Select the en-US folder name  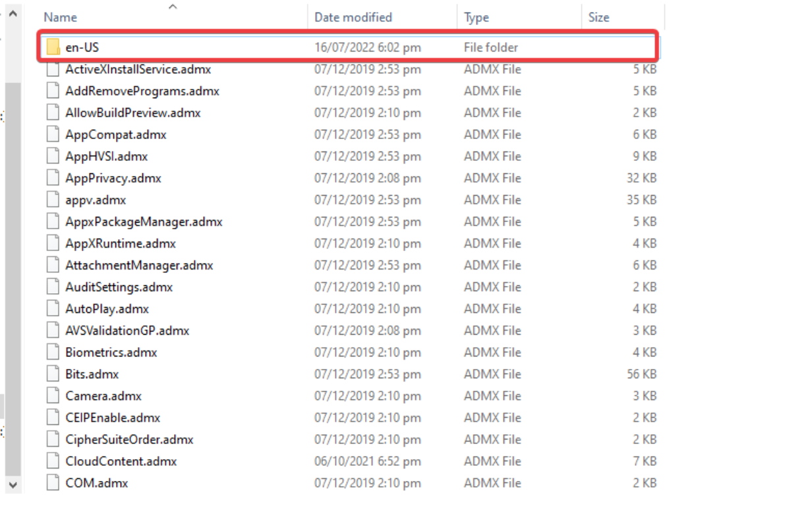(82, 47)
